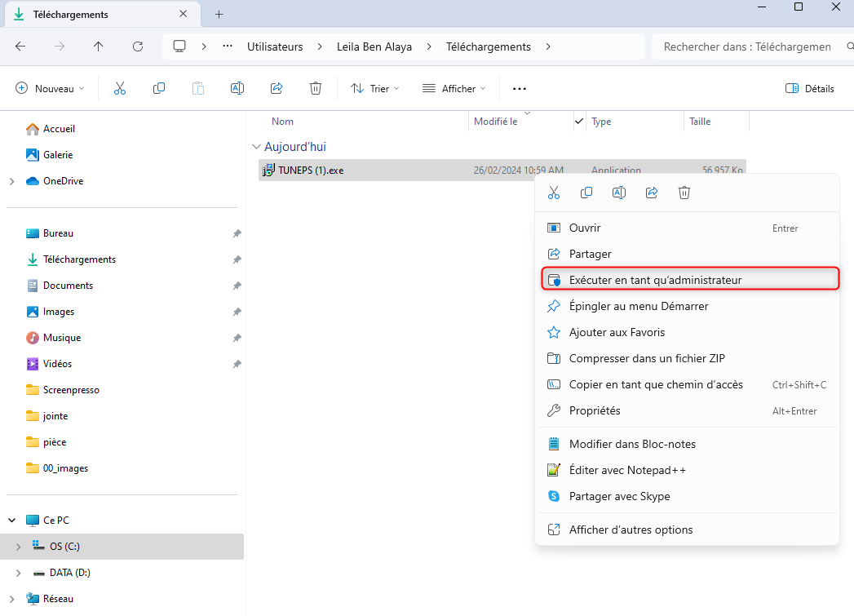Click the search box for Téléchargements
854x616 pixels.
746,47
